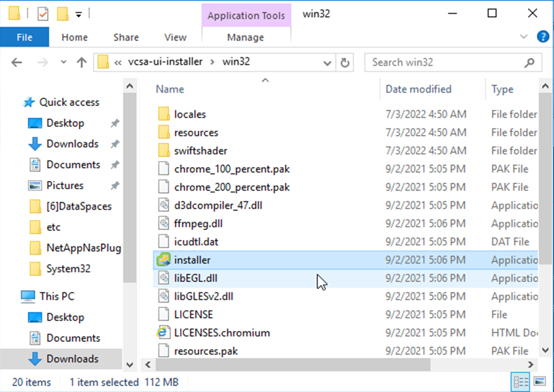Screen dimensions: 554x392
Task: Open the Recent locations dropdown arrow
Action: pyautogui.click(x=64, y=62)
